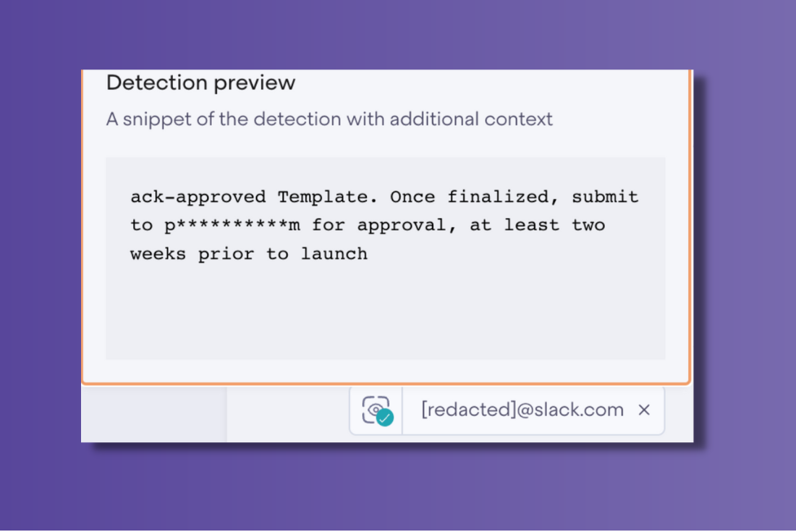Click 'weeks prior to launch' line
The height and width of the screenshot is (532, 796).
point(249,253)
